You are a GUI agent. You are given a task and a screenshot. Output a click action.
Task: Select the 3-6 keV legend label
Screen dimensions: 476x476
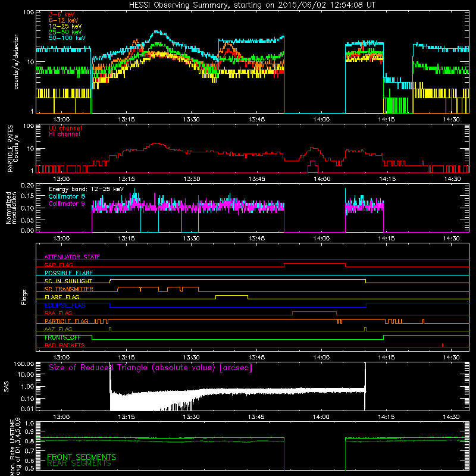(61, 14)
